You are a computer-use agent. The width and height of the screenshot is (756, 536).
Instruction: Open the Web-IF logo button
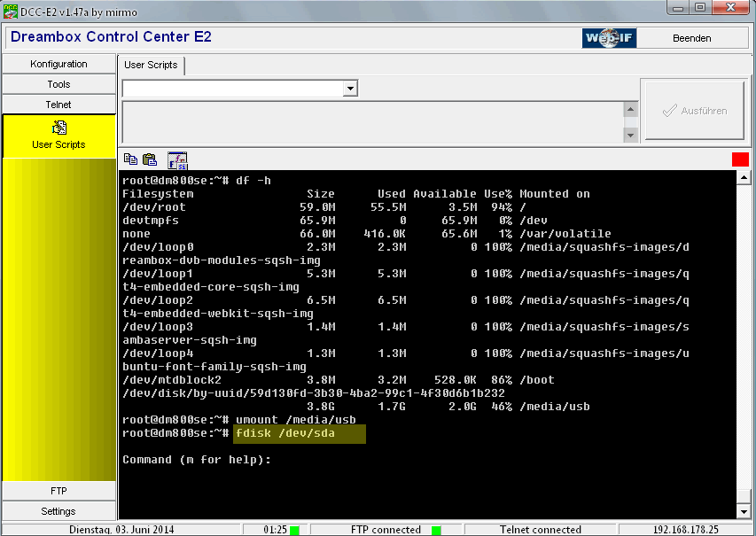(x=609, y=38)
